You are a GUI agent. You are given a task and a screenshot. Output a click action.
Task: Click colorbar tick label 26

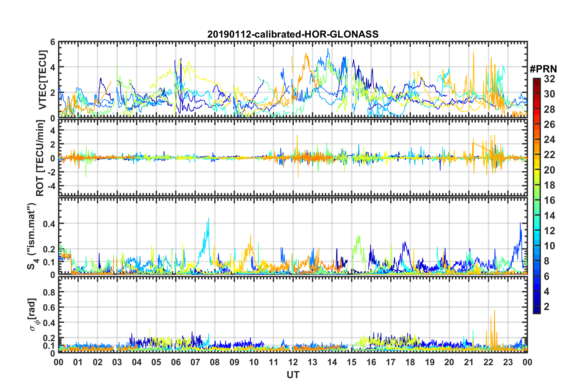549,125
